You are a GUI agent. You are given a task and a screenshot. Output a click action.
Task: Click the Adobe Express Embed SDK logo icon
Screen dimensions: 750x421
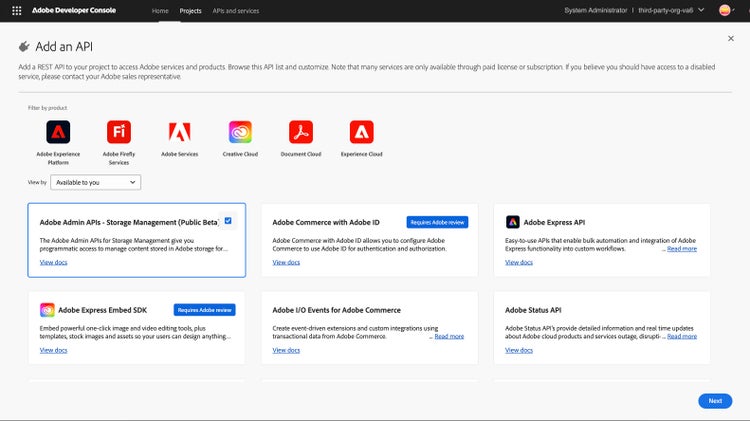click(47, 310)
